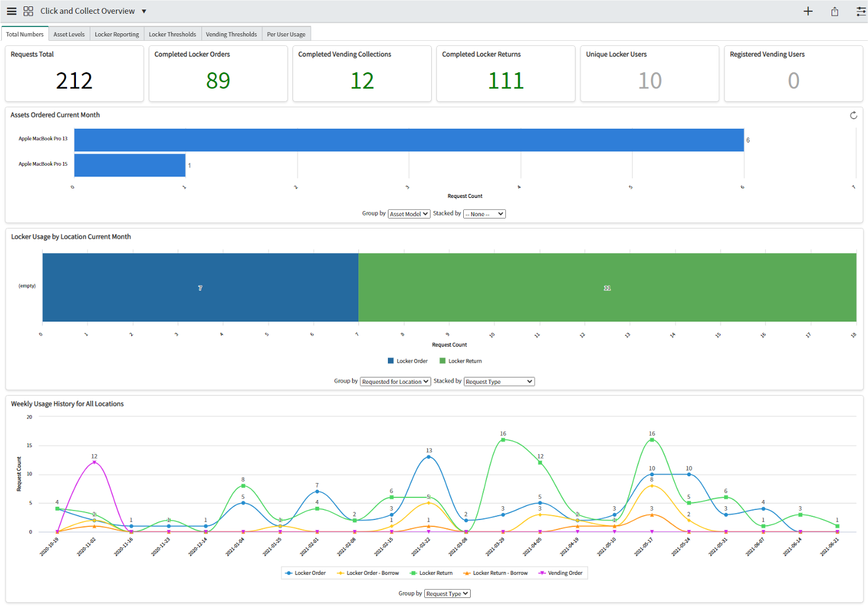
Task: Toggle Locker Return legend in Locker Usage chart
Action: point(461,361)
